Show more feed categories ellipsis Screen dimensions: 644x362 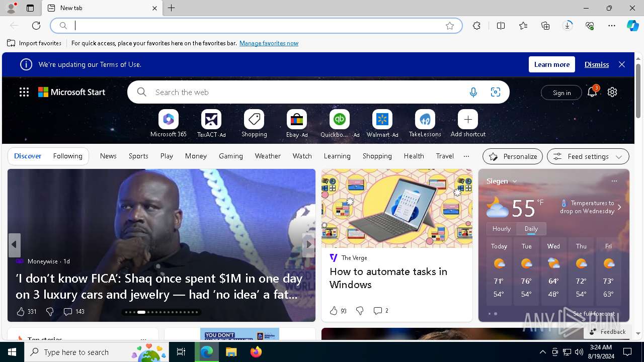[466, 156]
